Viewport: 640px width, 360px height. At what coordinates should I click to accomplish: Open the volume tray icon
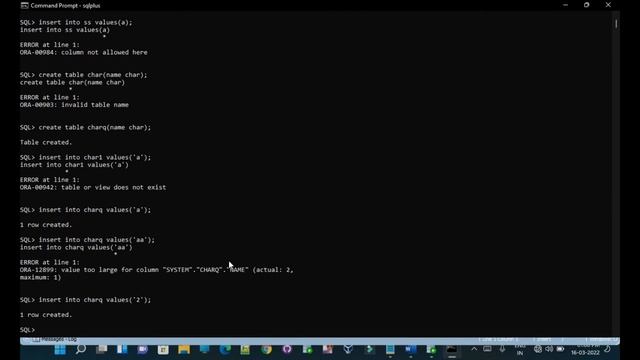549,349
